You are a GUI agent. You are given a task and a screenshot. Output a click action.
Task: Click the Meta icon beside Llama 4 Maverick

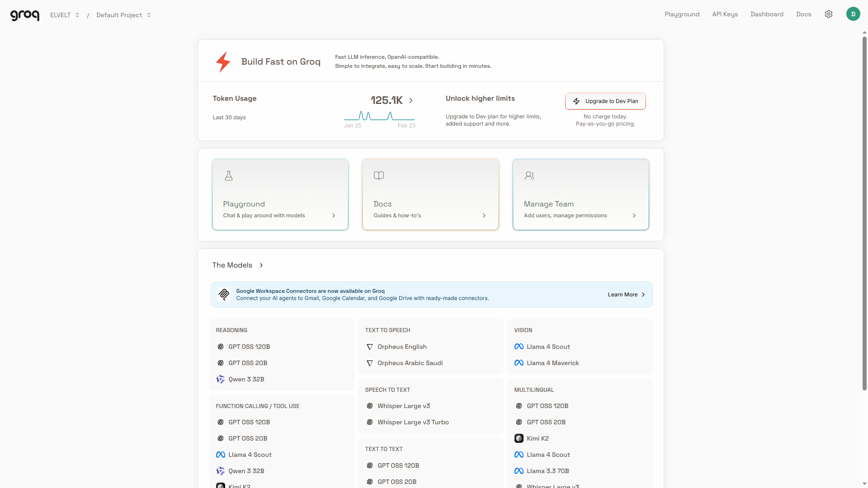519,363
